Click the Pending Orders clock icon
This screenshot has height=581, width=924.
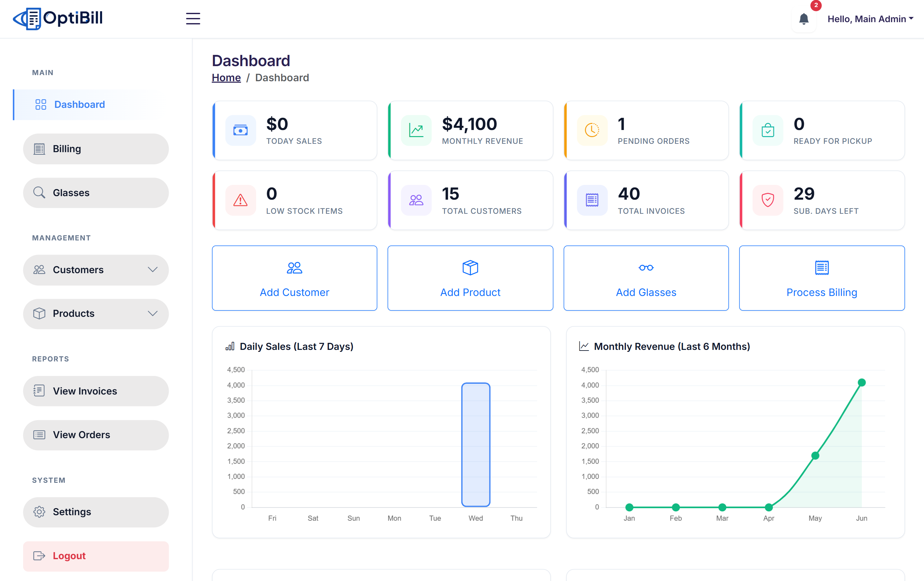(x=592, y=131)
